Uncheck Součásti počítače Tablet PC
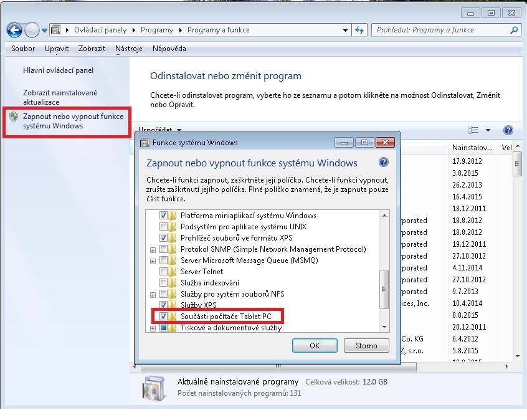This screenshot has height=420, width=527. pyautogui.click(x=163, y=316)
